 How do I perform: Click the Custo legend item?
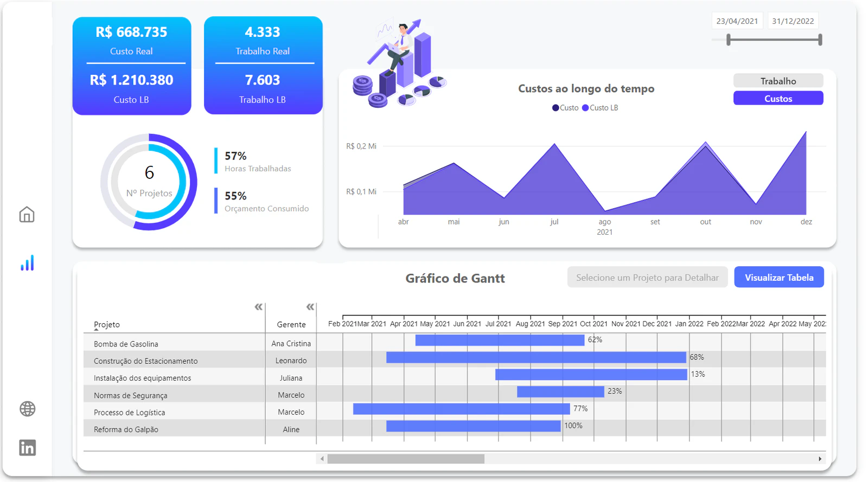tap(565, 107)
